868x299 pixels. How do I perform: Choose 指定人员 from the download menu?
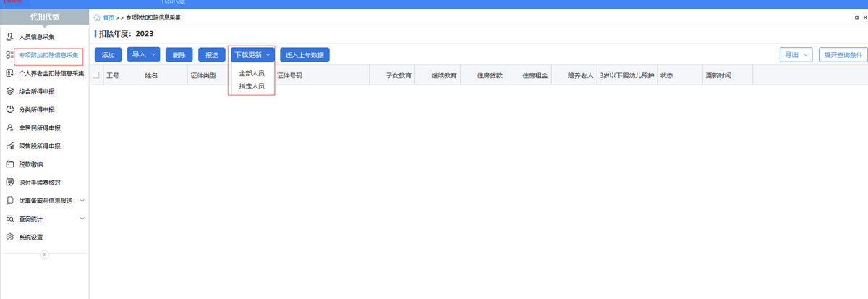[x=252, y=85]
